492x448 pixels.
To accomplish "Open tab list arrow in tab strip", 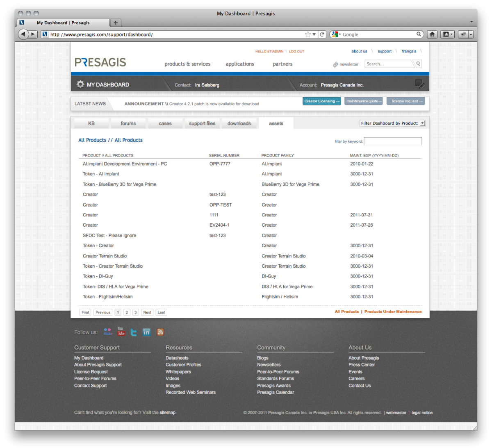I will (471, 22).
